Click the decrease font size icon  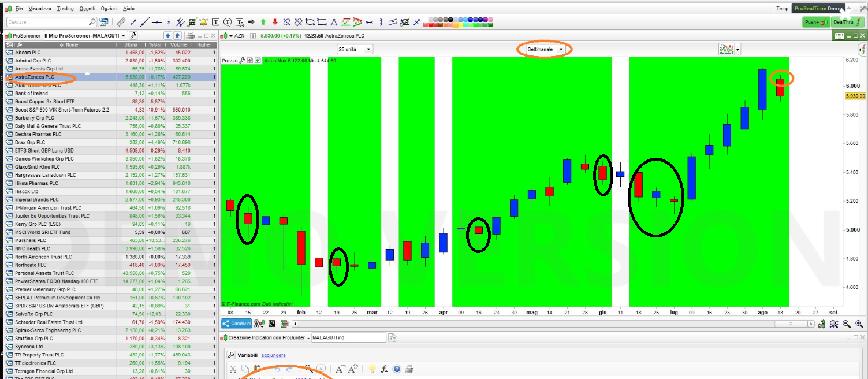point(340,368)
